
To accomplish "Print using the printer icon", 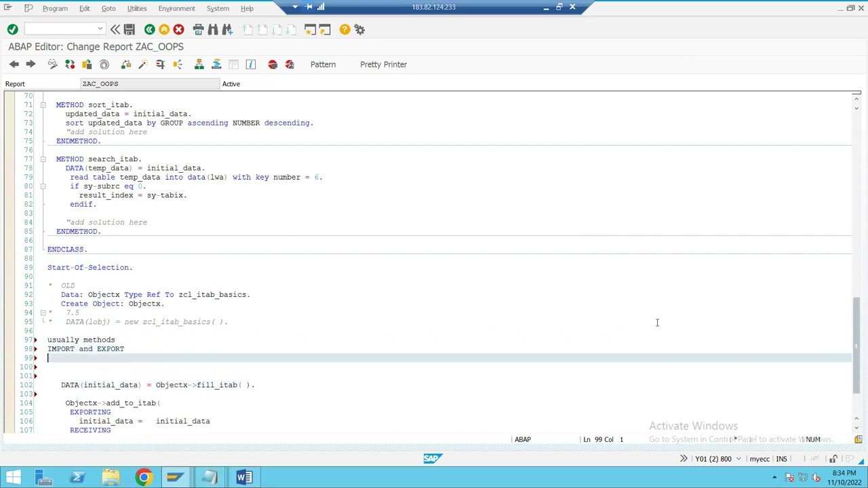I will click(198, 29).
